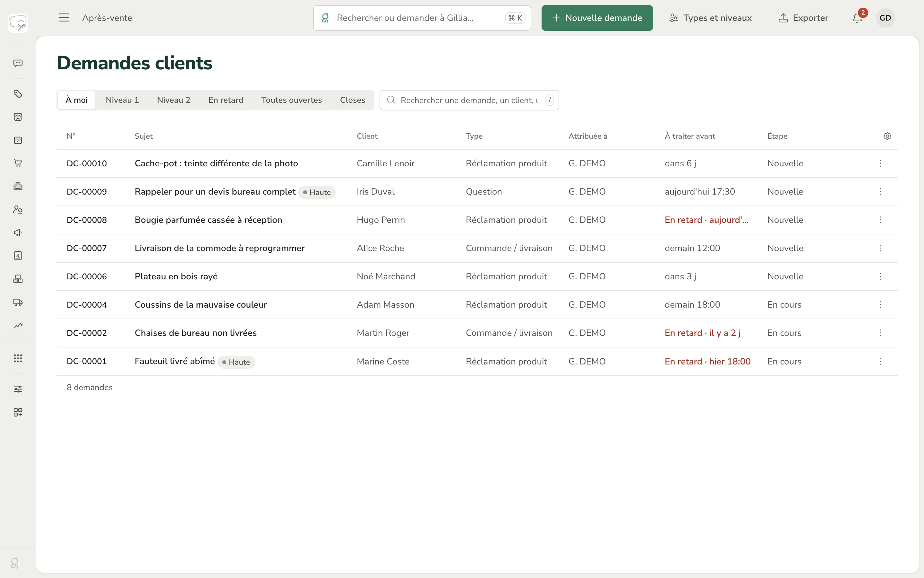Open the contacts people sidebar icon
924x578 pixels.
click(18, 209)
